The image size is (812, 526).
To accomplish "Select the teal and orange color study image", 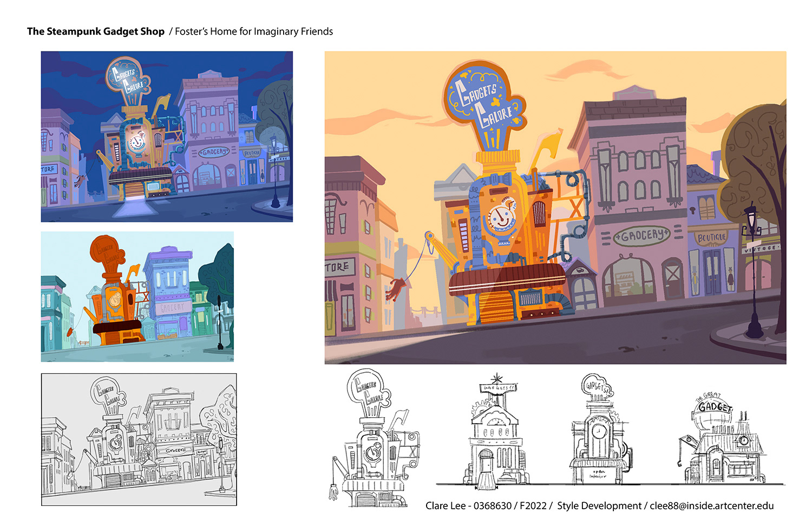I will [137, 296].
